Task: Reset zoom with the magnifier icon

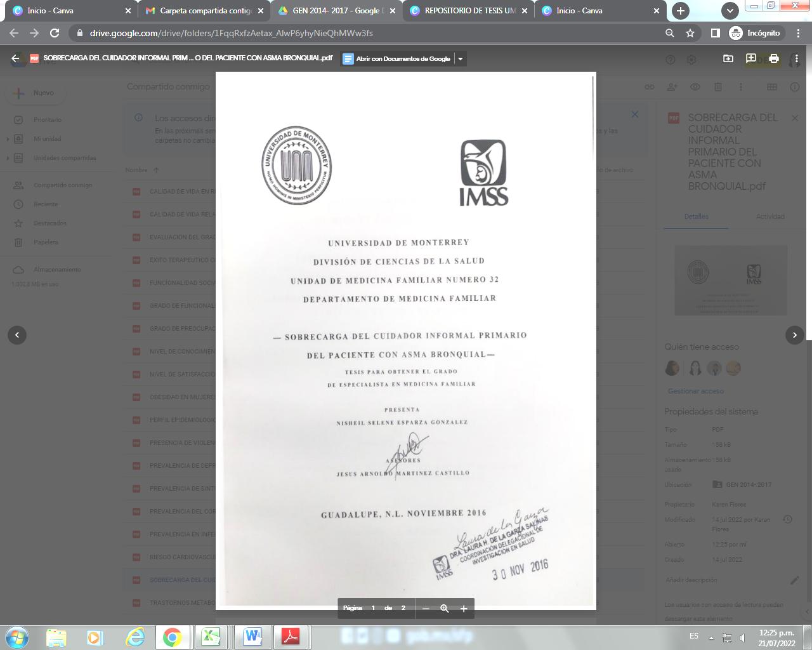Action: pyautogui.click(x=445, y=608)
